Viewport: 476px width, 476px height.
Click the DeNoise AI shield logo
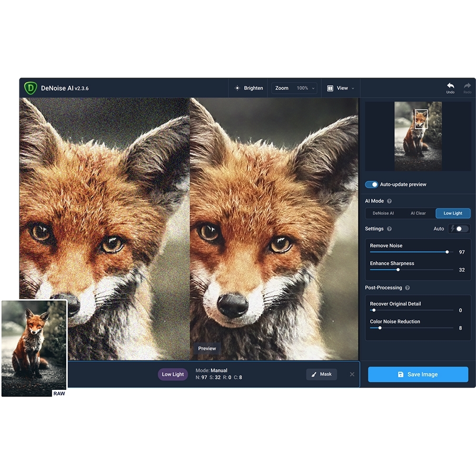(x=30, y=88)
